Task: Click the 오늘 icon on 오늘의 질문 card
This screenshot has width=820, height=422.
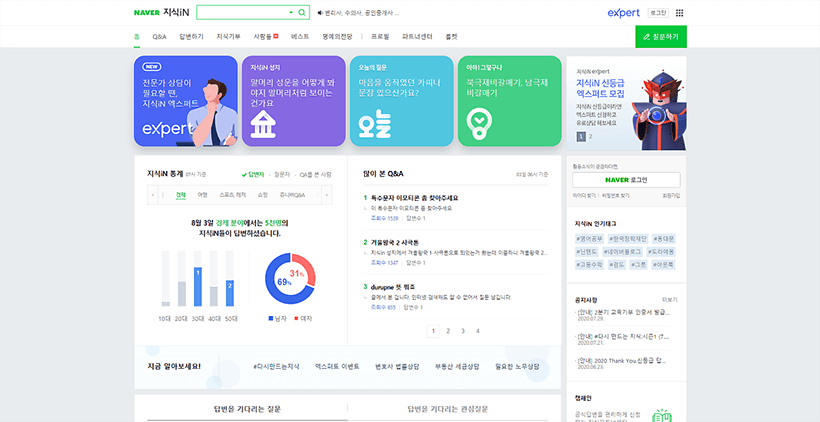Action: (x=374, y=124)
